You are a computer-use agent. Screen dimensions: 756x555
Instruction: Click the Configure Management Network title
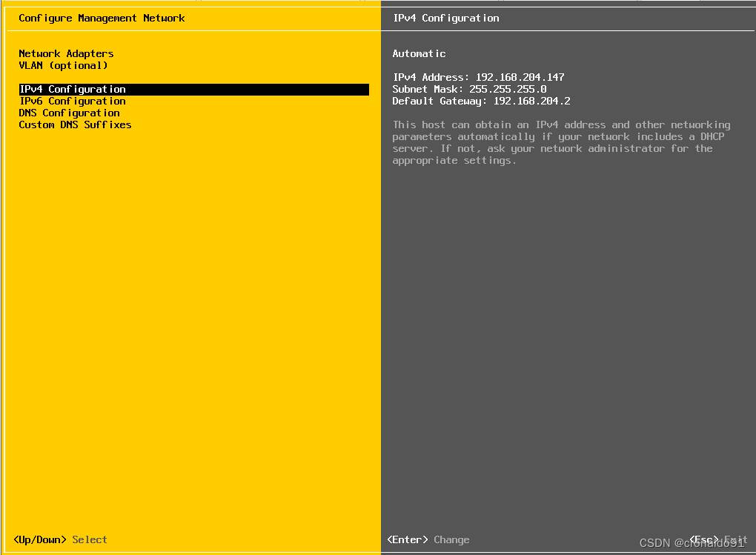coord(102,18)
